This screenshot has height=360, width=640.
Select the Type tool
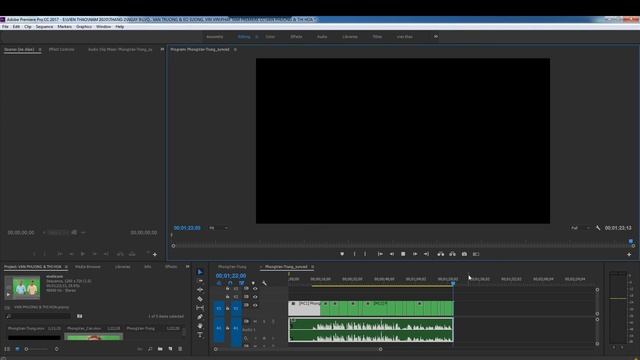click(200, 335)
